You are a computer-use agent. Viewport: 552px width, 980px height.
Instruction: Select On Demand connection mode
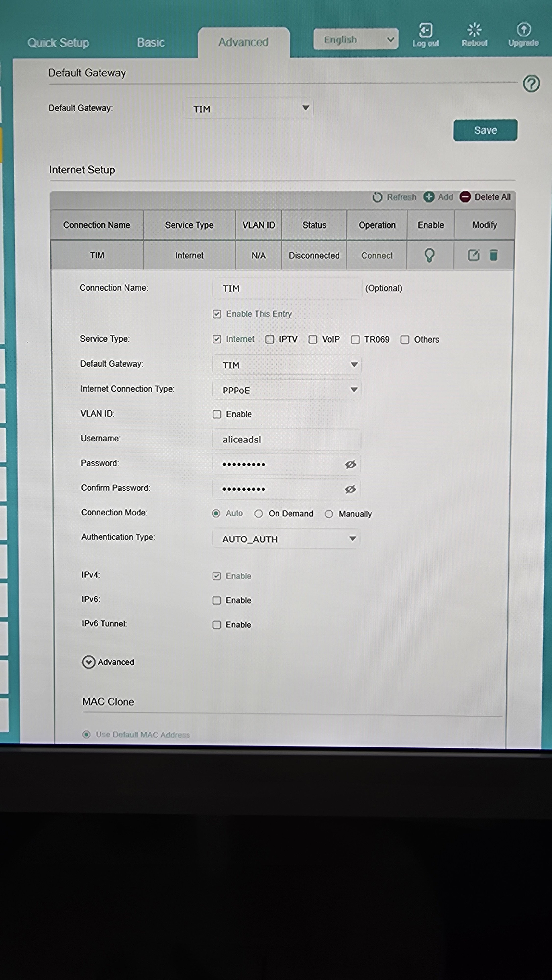[259, 514]
